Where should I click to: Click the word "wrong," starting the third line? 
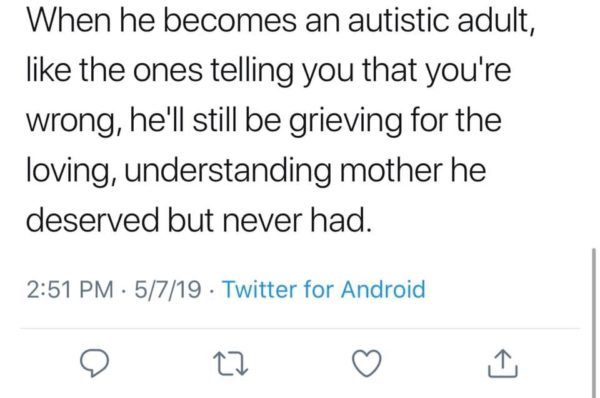73,122
